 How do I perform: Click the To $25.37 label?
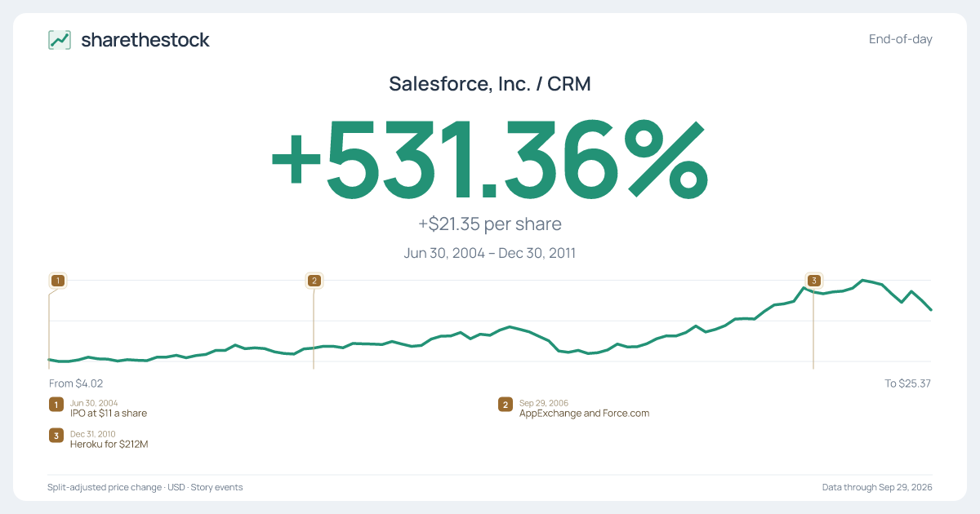908,383
